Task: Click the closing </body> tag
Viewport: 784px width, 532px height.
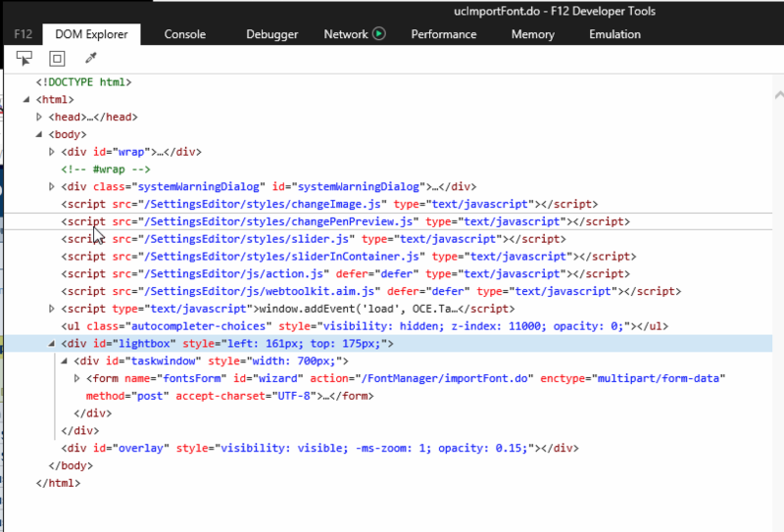Action: (x=71, y=465)
